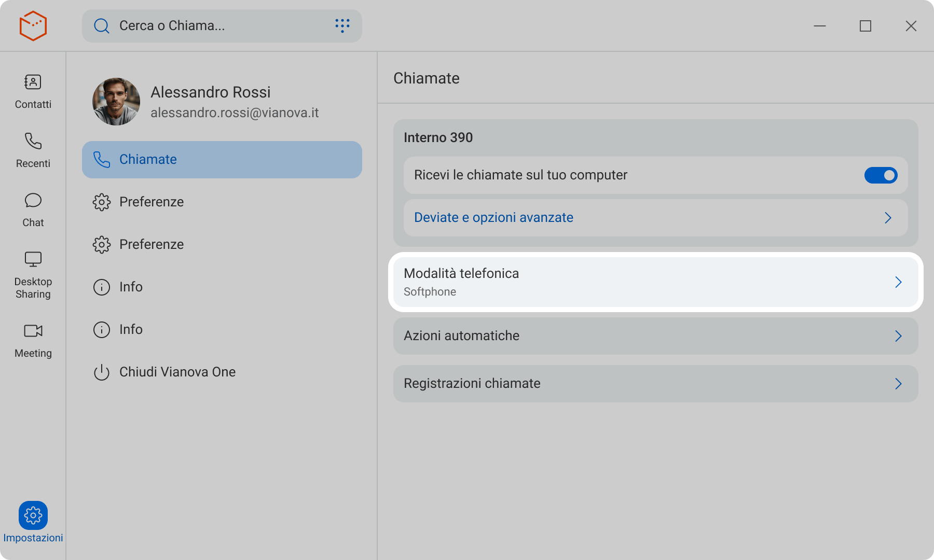Maximize the Vianova One window
The image size is (934, 560).
coord(865,26)
